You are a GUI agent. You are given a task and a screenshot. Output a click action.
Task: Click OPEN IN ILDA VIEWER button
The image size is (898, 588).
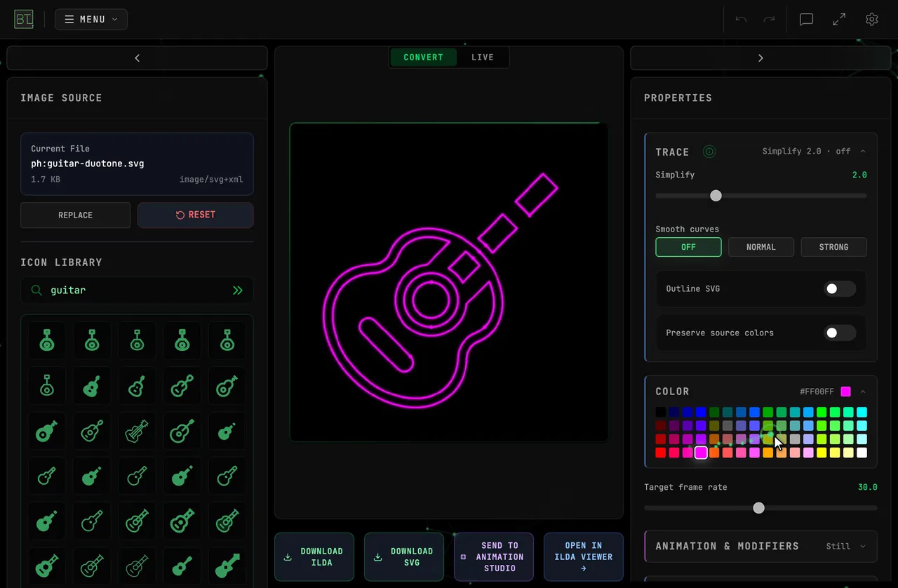click(x=584, y=557)
